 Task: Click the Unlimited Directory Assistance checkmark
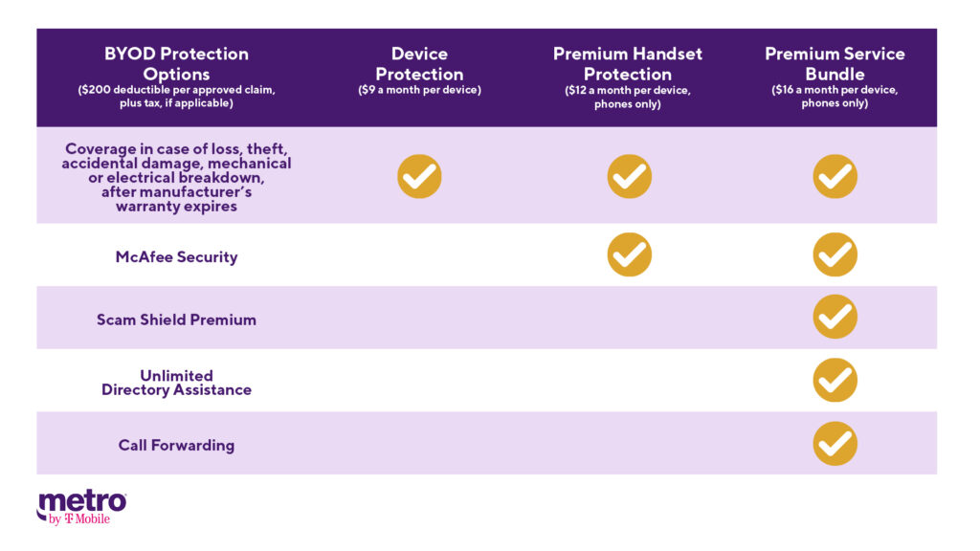point(835,380)
